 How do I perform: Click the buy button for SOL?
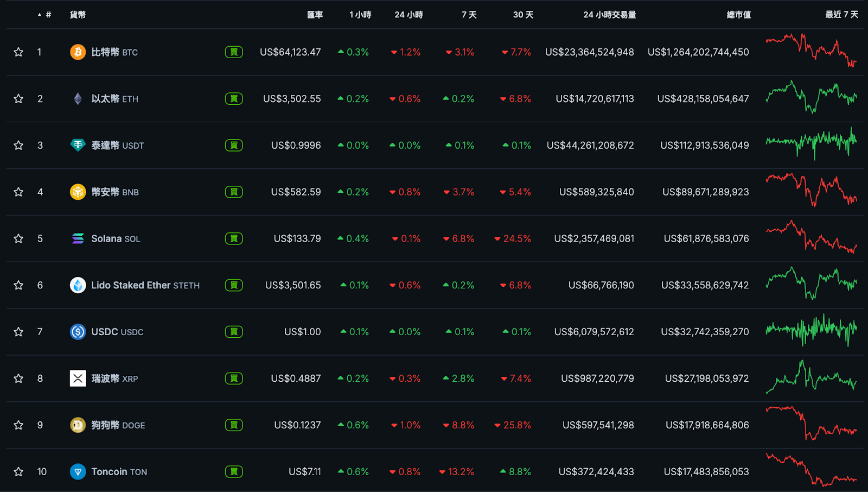(x=234, y=238)
